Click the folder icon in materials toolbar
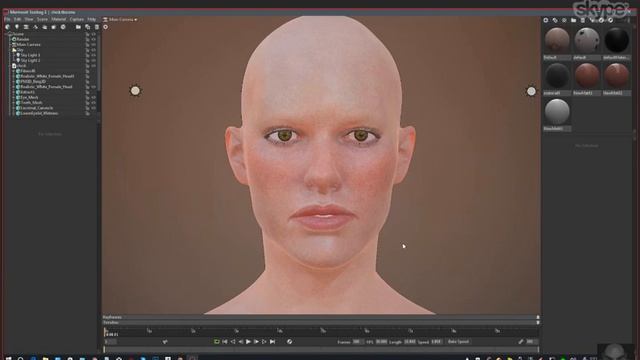Image resolution: width=640 pixels, height=360 pixels. click(x=573, y=20)
